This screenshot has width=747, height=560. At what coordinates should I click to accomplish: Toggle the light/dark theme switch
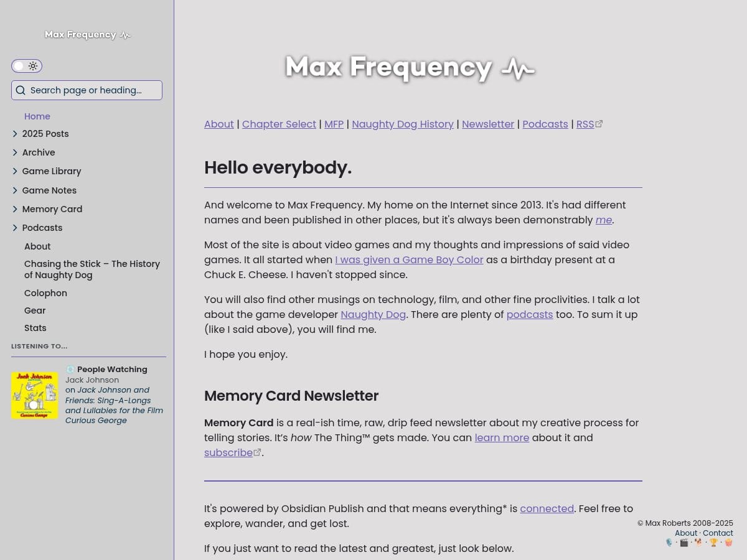[x=27, y=66]
